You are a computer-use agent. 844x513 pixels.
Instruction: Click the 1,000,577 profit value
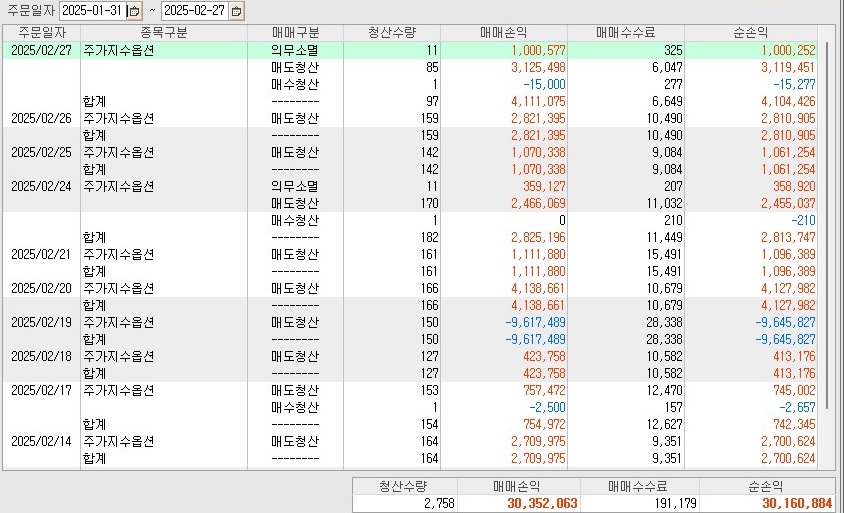538,51
